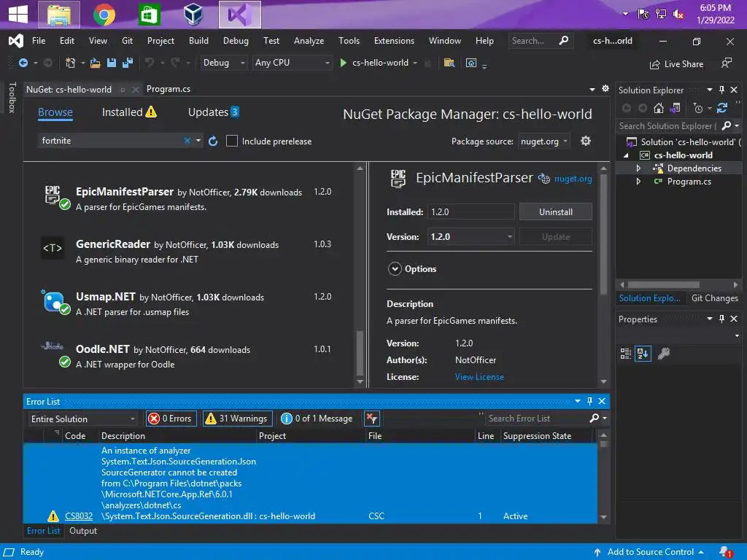Viewport: 747px width, 560px height.
Task: Expand the Program.cs tree node
Action: point(638,182)
